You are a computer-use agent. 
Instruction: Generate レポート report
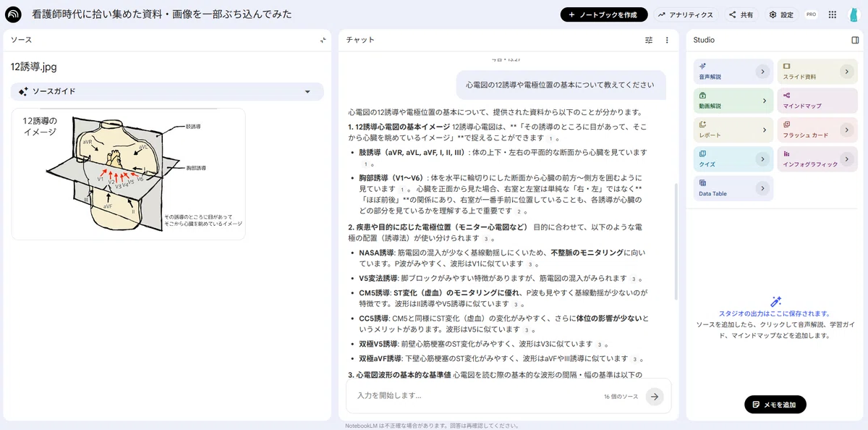coord(733,130)
